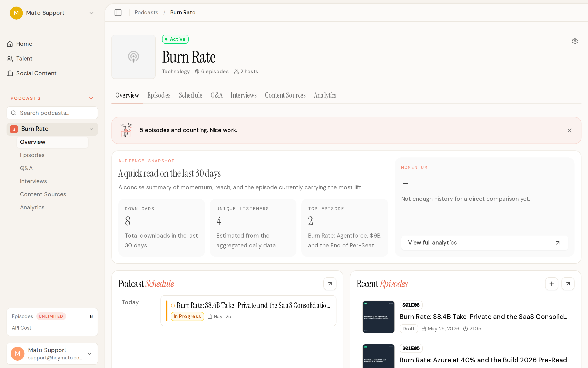Viewport: 588px width, 368px height.
Task: Click the 'API Cost' row label
Action: pos(22,328)
